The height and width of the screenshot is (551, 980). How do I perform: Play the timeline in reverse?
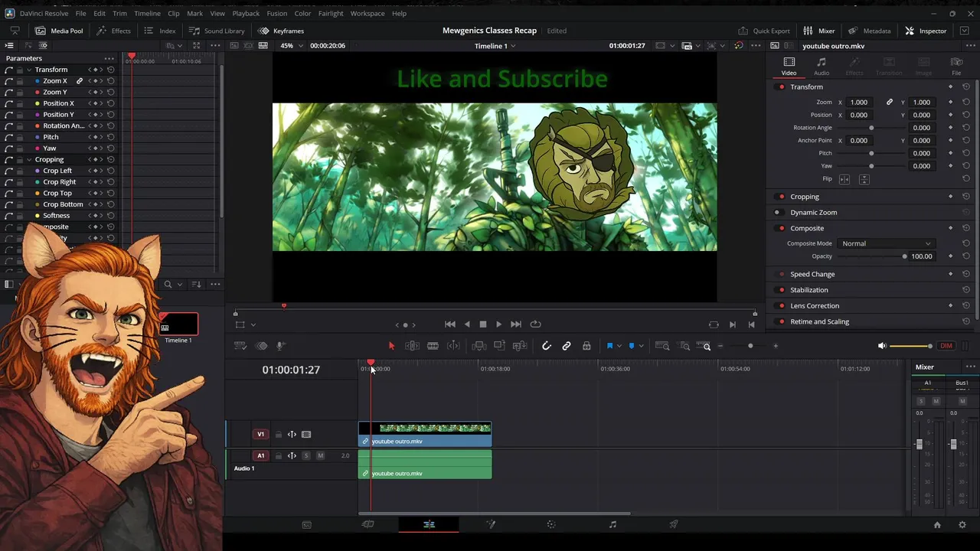tap(467, 324)
